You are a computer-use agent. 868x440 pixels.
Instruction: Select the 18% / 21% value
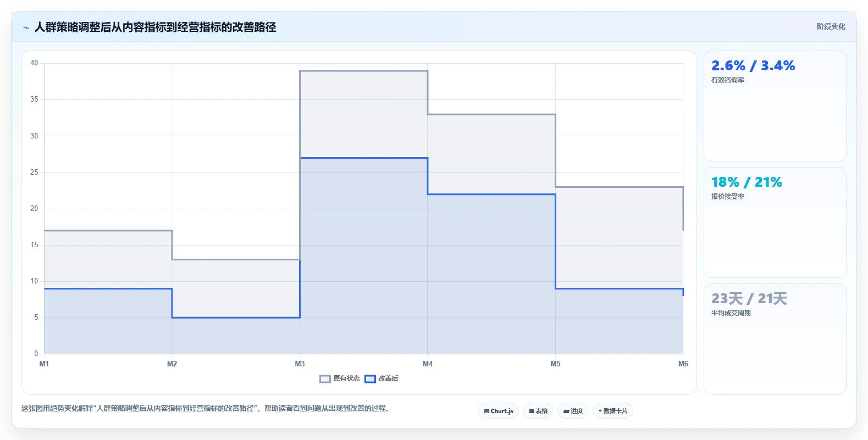747,182
